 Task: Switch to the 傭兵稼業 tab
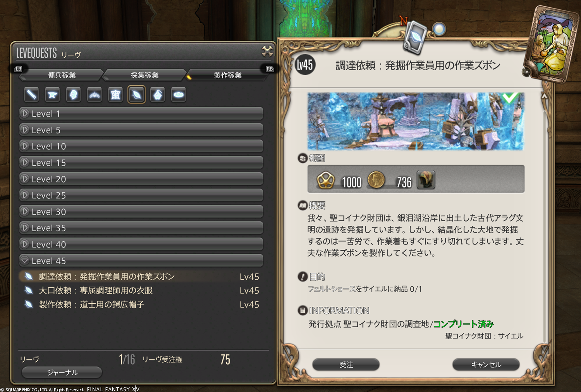tap(62, 75)
